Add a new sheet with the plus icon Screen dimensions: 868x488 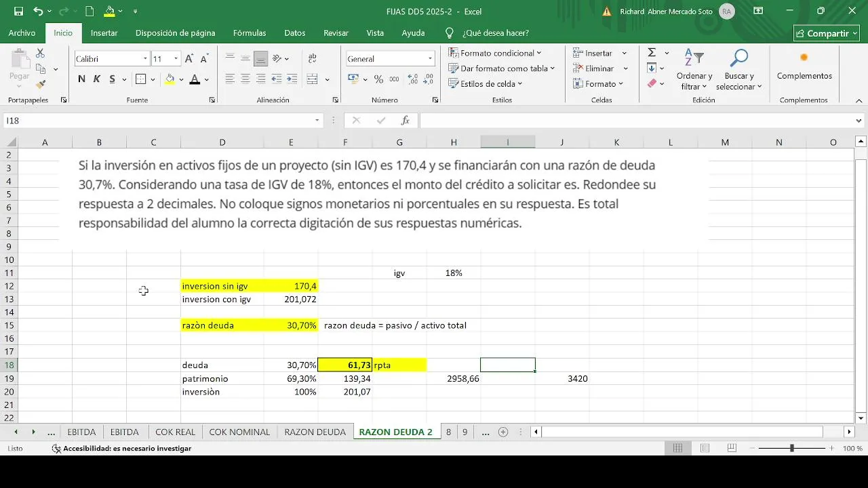pyautogui.click(x=503, y=432)
